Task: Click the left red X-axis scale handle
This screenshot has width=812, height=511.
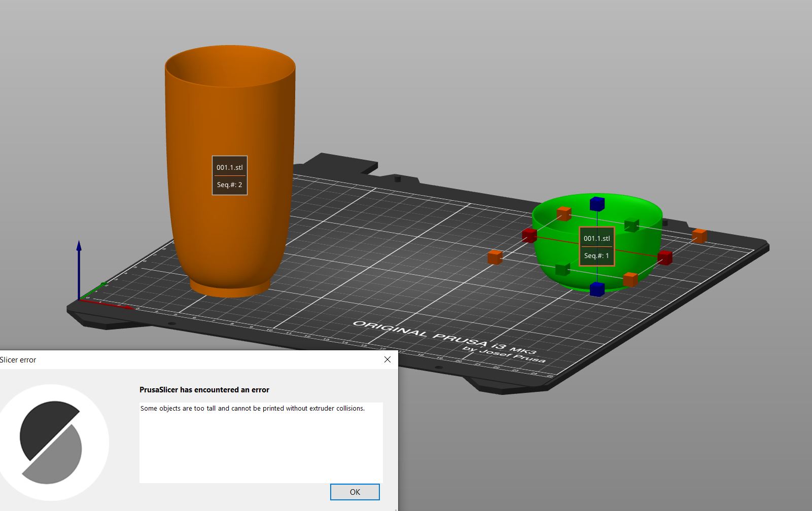Action: click(x=529, y=235)
